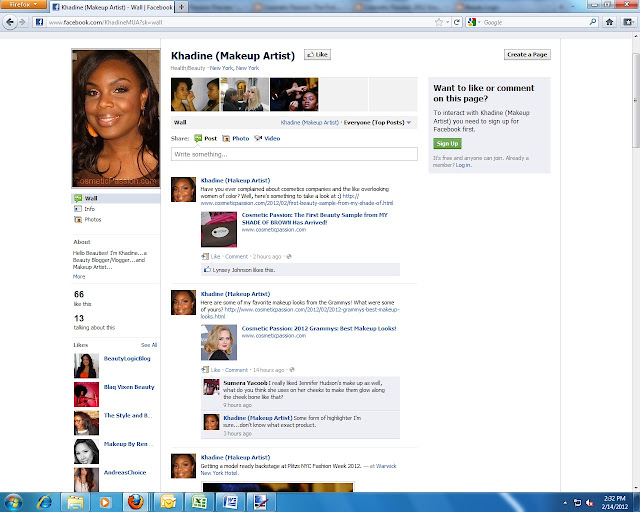640x512 pixels.
Task: Open Excel from the taskbar
Action: click(x=199, y=502)
